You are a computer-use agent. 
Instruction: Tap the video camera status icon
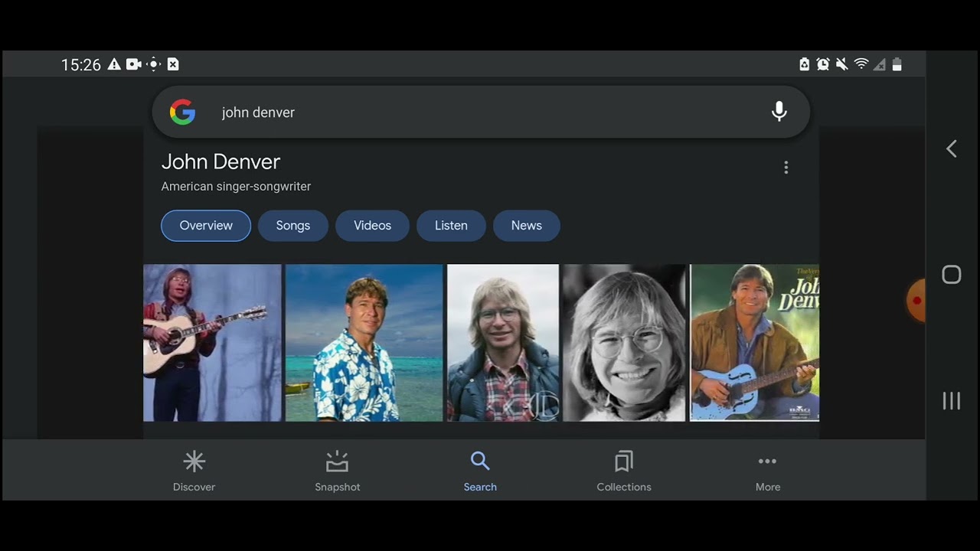[134, 64]
